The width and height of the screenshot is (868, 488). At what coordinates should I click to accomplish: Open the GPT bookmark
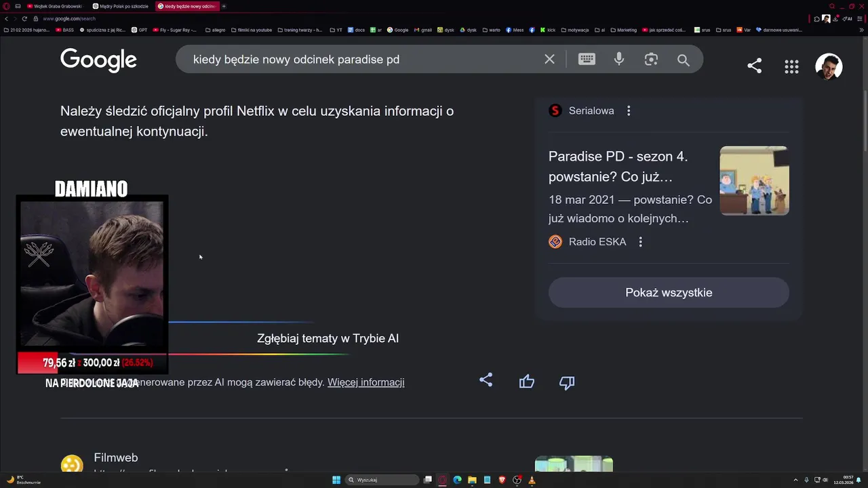(x=140, y=30)
